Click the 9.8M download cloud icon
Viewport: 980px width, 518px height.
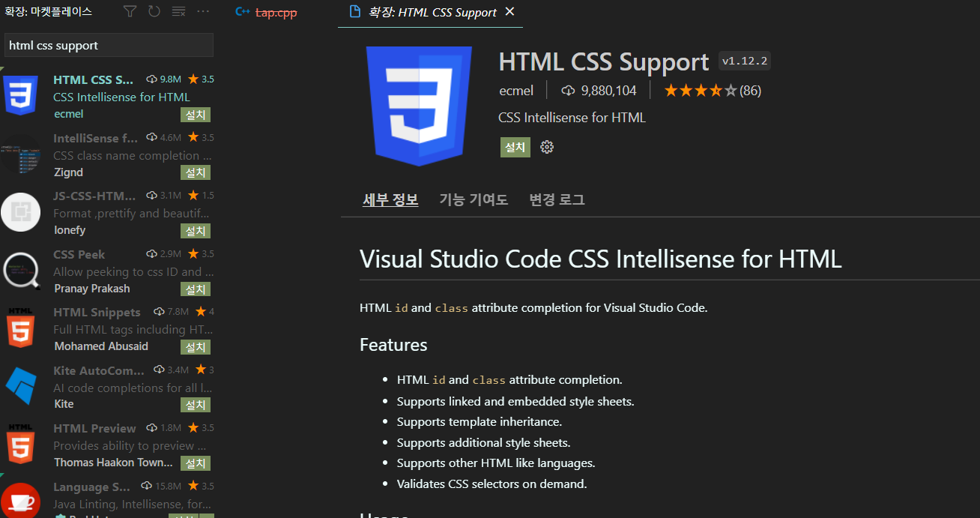click(x=151, y=79)
